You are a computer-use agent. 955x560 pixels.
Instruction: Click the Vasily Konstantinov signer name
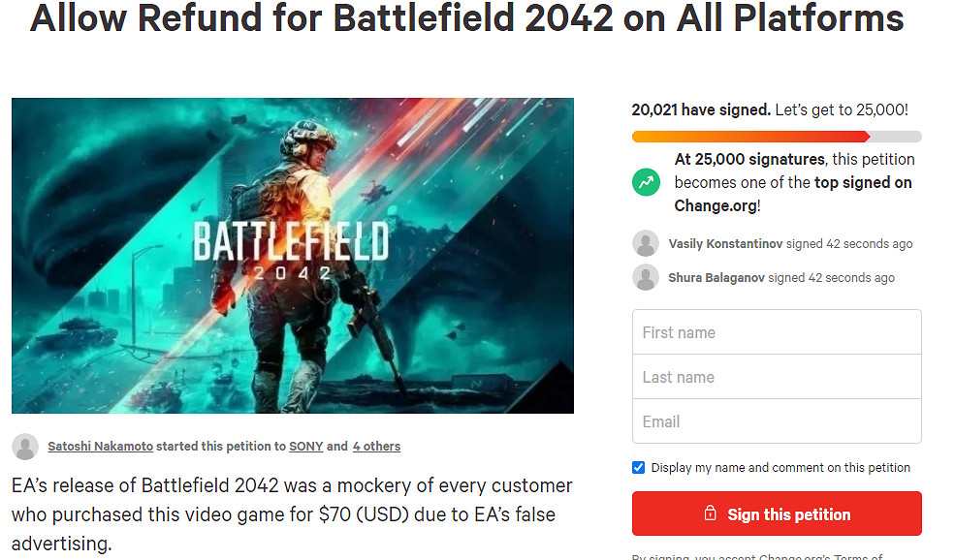tap(725, 244)
